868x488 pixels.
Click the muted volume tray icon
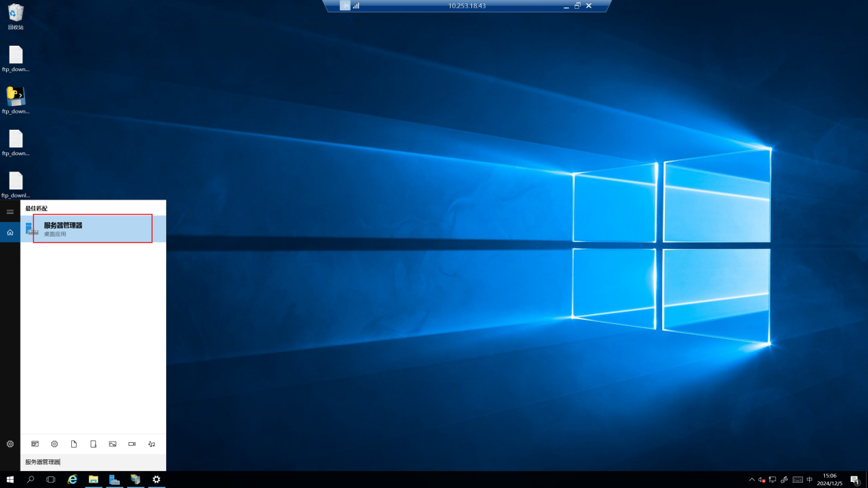coord(762,480)
